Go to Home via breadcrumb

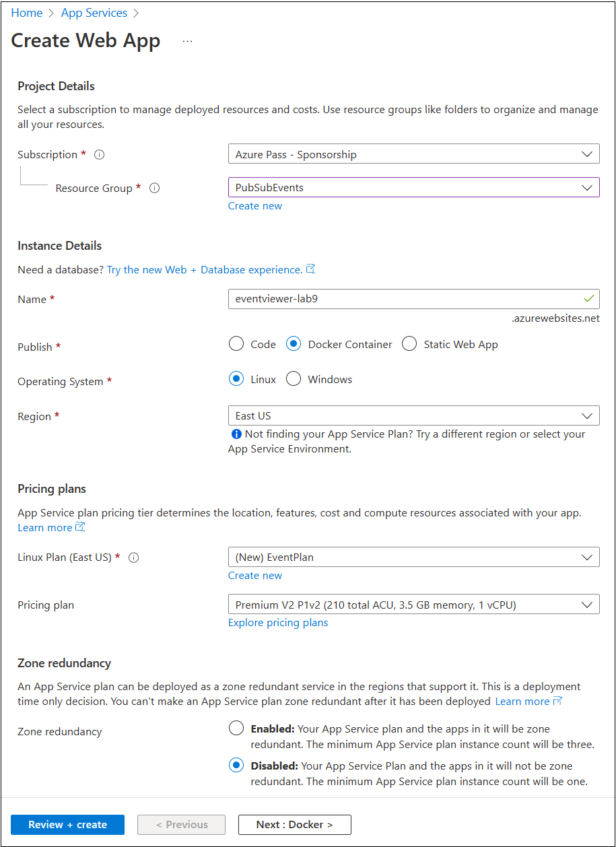26,12
